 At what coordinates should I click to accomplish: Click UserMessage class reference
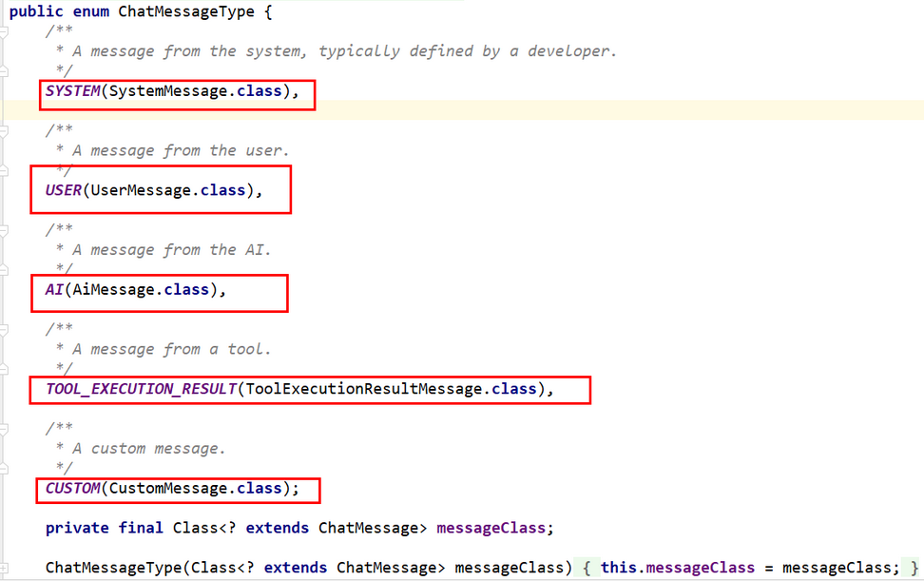[x=141, y=190]
